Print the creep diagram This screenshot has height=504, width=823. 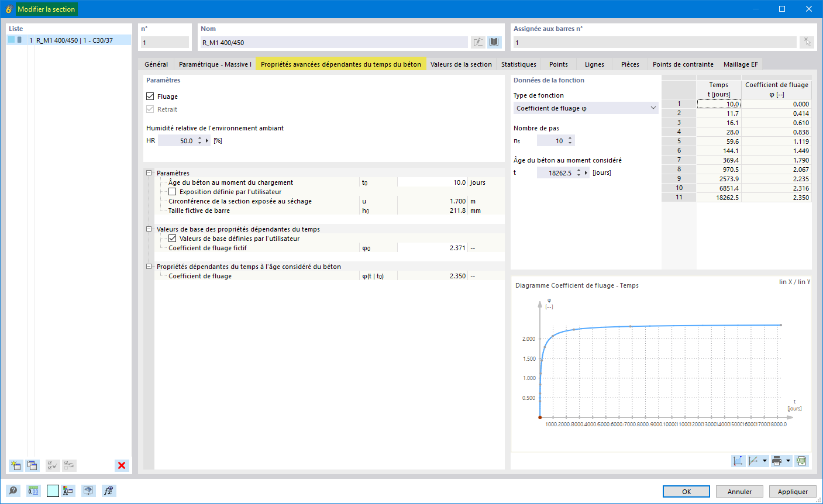pyautogui.click(x=777, y=461)
